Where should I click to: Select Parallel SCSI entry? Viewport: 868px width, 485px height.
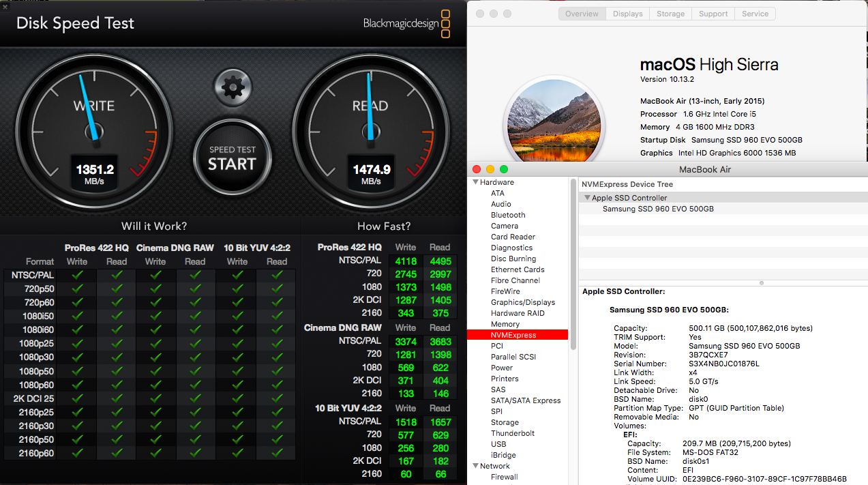tap(513, 357)
